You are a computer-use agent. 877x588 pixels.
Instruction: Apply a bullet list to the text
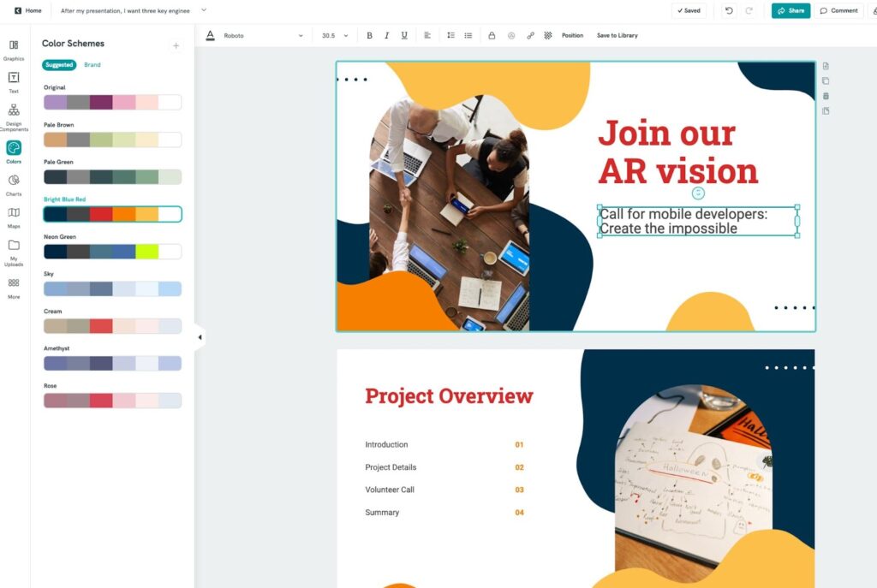468,35
